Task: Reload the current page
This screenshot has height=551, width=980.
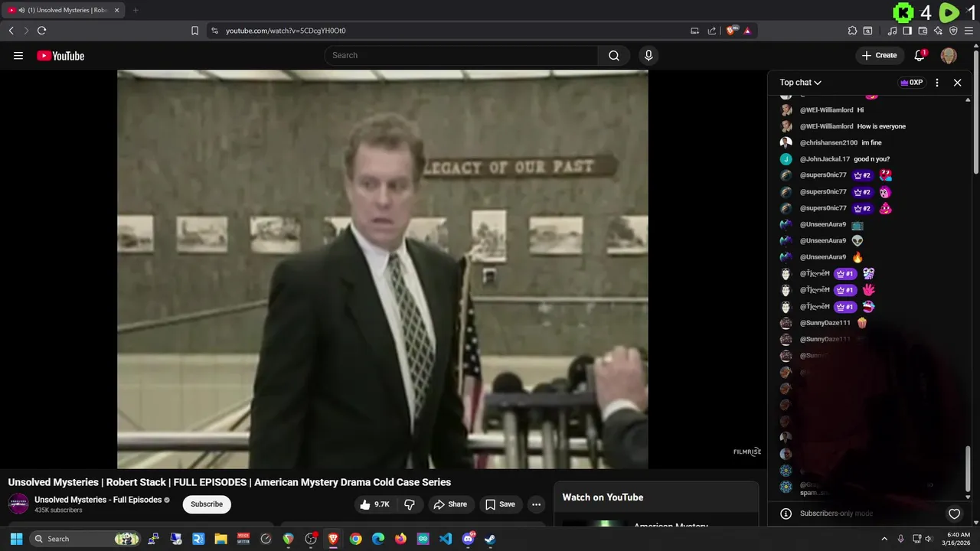Action: (x=41, y=31)
